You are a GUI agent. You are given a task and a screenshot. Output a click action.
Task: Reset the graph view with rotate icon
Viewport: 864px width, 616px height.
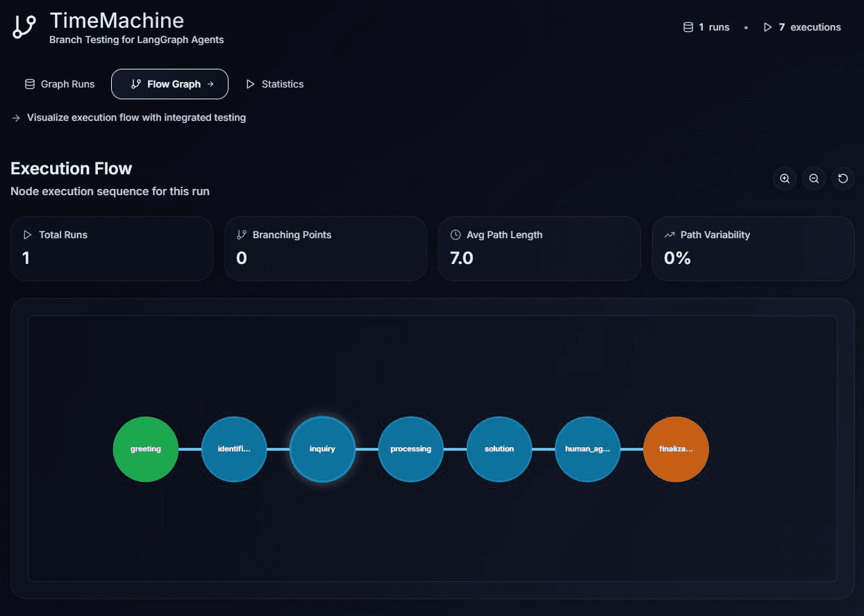pyautogui.click(x=843, y=178)
